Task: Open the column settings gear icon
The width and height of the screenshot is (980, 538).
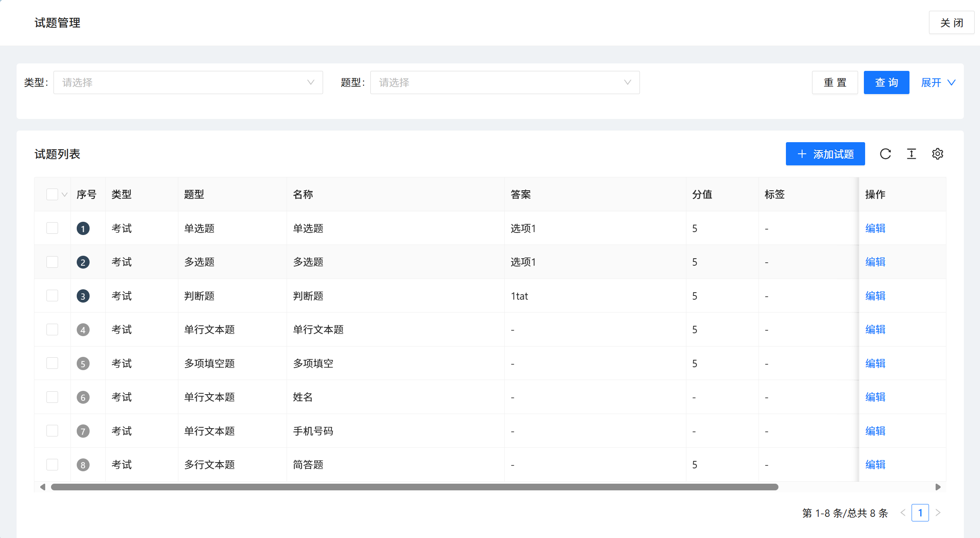Action: [x=937, y=154]
